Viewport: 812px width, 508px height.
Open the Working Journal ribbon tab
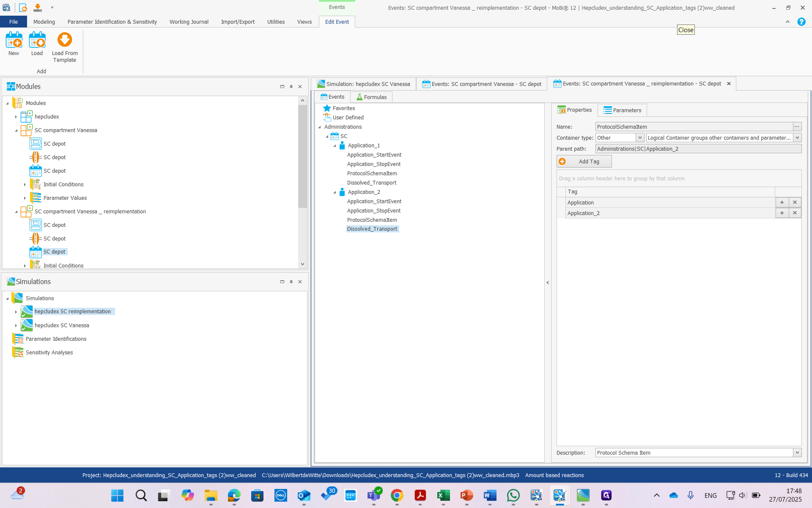[x=189, y=22]
